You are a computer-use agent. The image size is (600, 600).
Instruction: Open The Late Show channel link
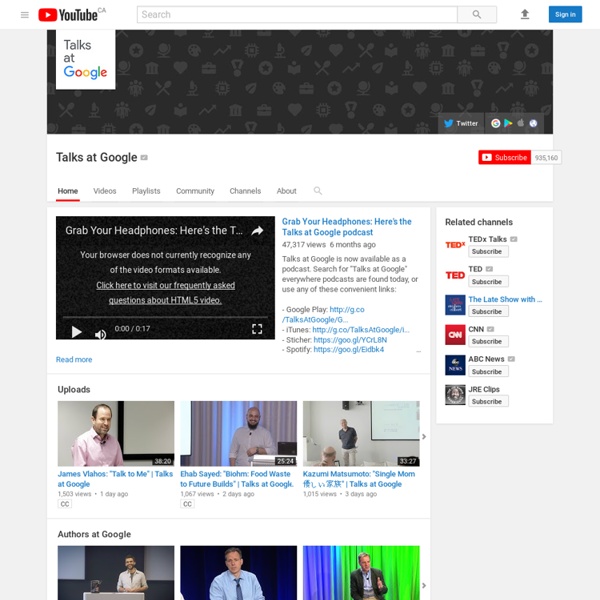(x=505, y=299)
